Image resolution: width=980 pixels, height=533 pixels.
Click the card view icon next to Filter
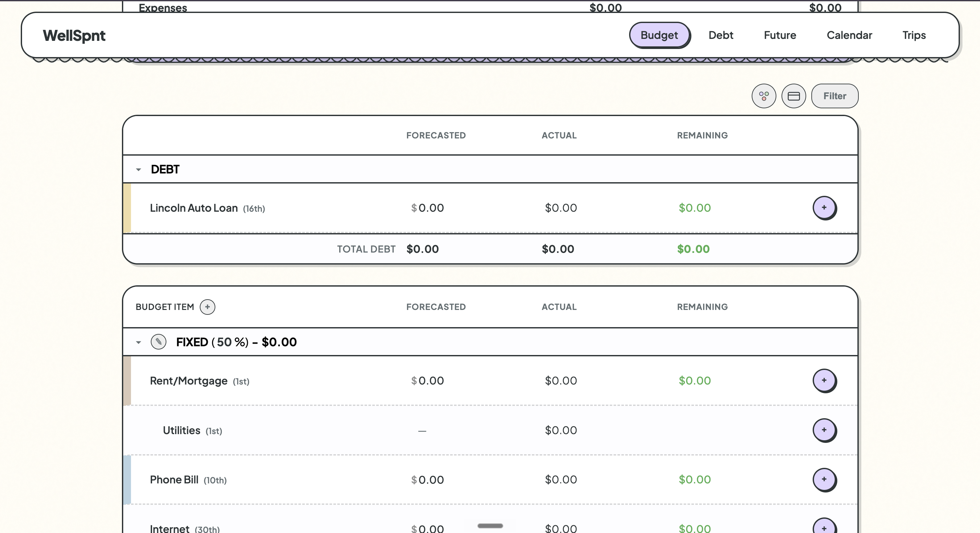794,96
